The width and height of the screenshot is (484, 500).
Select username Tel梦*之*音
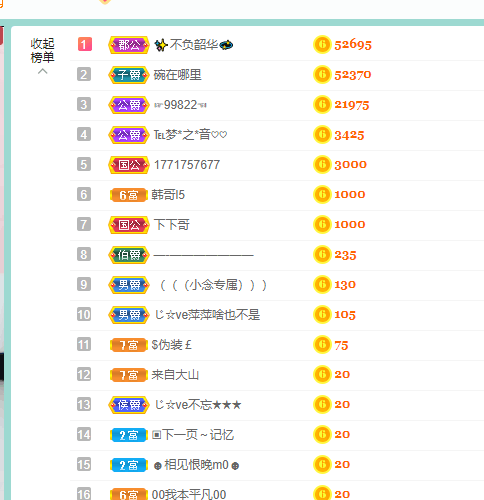190,135
